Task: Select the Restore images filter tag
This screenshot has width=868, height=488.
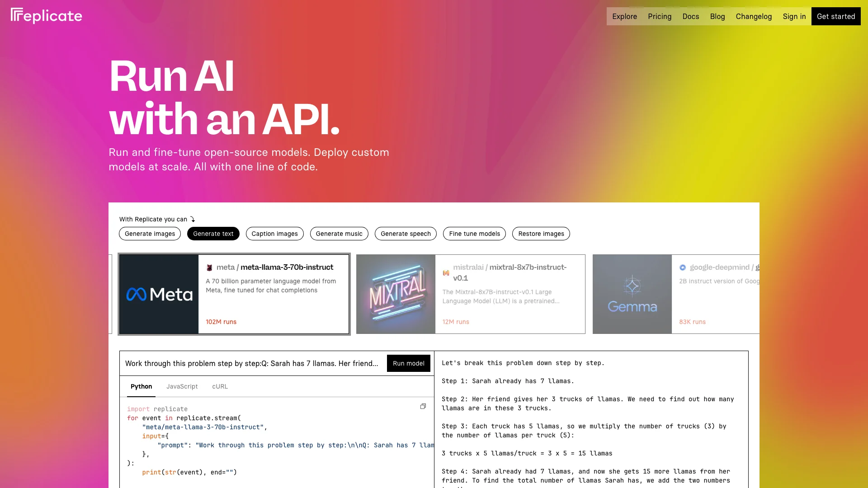Action: coord(541,233)
